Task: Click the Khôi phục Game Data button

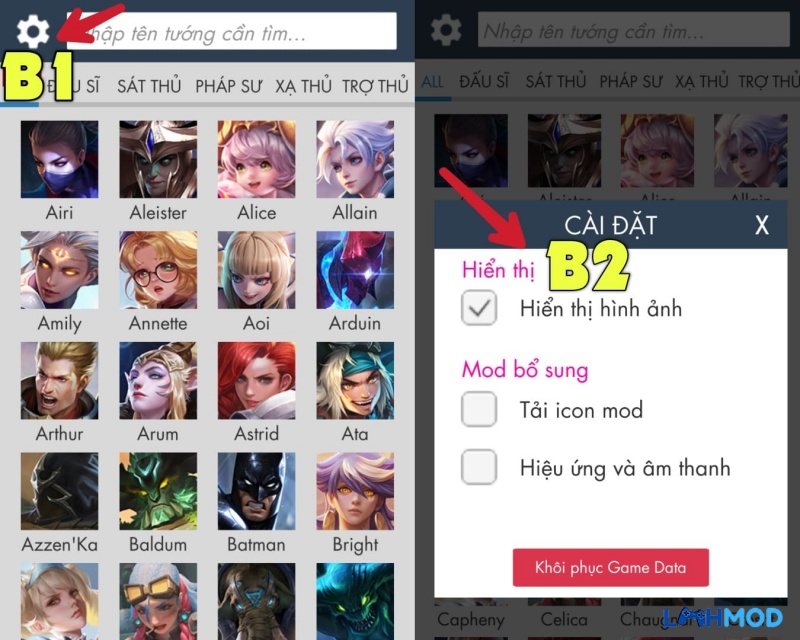Action: (x=611, y=567)
